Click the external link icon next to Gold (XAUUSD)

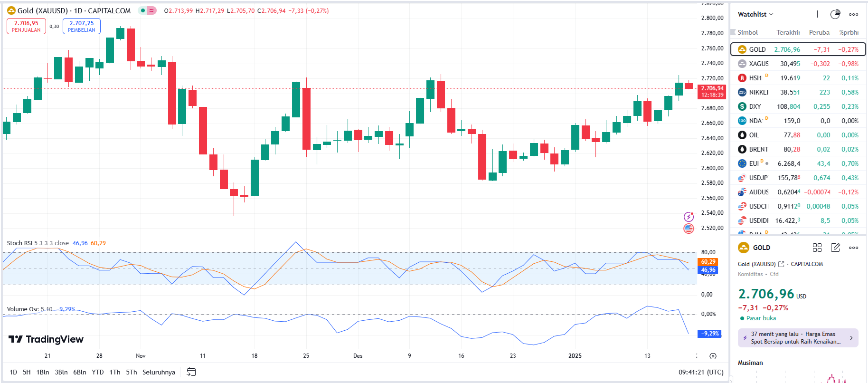(781, 264)
